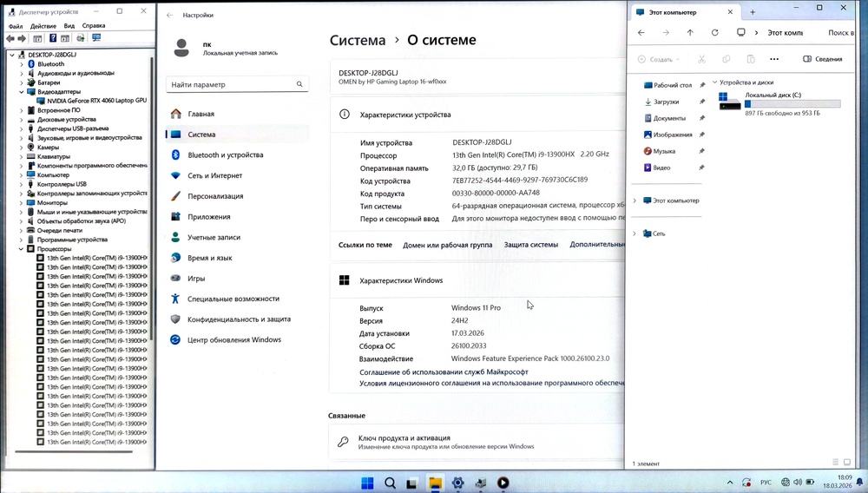Open the Создать dropdown
This screenshot has height=493, width=868.
[x=660, y=59]
